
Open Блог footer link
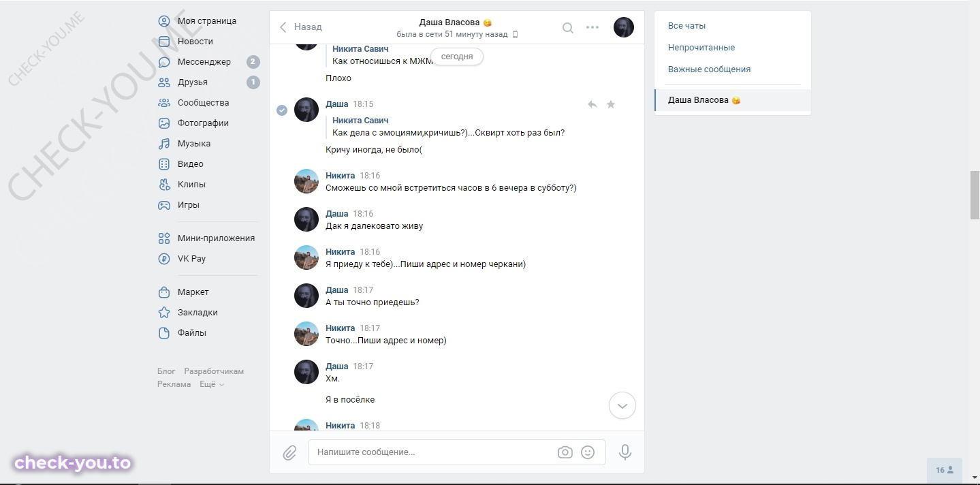[x=166, y=371]
